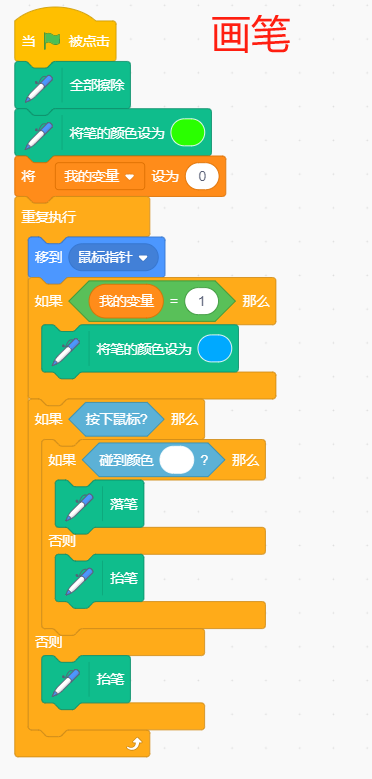The height and width of the screenshot is (779, 372).
Task: Click the white swatch in 碰到颜色 block
Action: (177, 460)
